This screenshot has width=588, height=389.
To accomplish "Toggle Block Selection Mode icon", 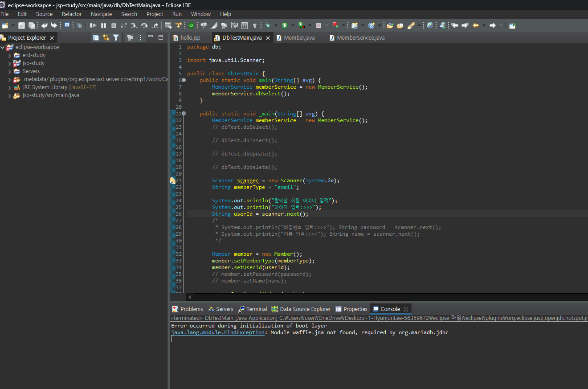I will pos(245,25).
